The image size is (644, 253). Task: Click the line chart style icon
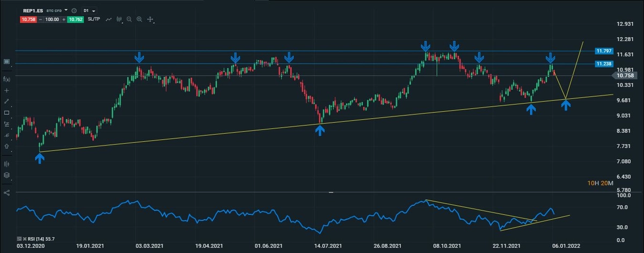[x=109, y=19]
